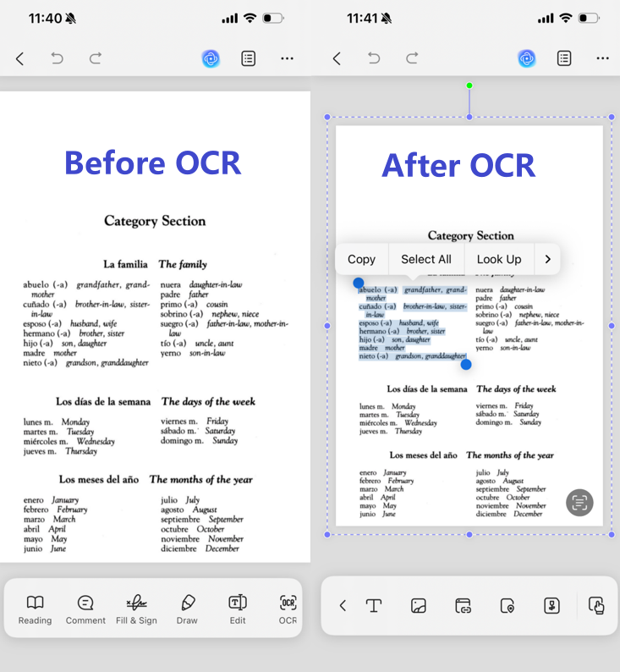
Task: Tap 'The family' heading in the Before OCR page
Action: click(x=183, y=264)
